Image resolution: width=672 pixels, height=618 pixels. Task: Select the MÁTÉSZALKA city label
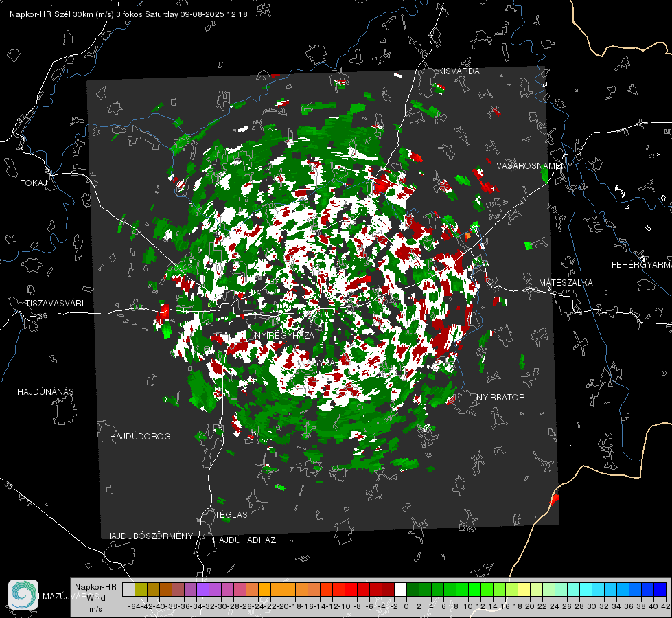(566, 283)
